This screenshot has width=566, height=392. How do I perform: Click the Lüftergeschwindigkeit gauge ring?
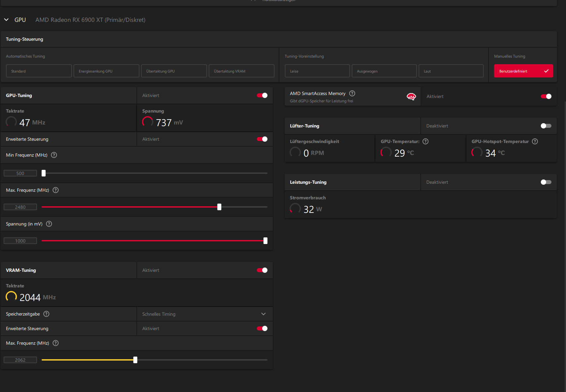(x=295, y=152)
